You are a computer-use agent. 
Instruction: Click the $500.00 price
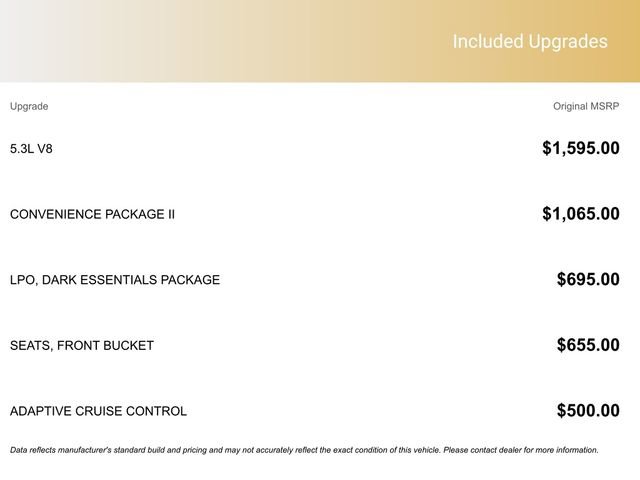(x=588, y=411)
